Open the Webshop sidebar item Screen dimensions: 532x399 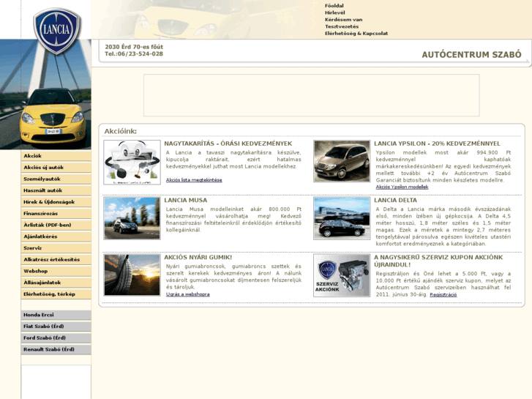click(x=56, y=271)
